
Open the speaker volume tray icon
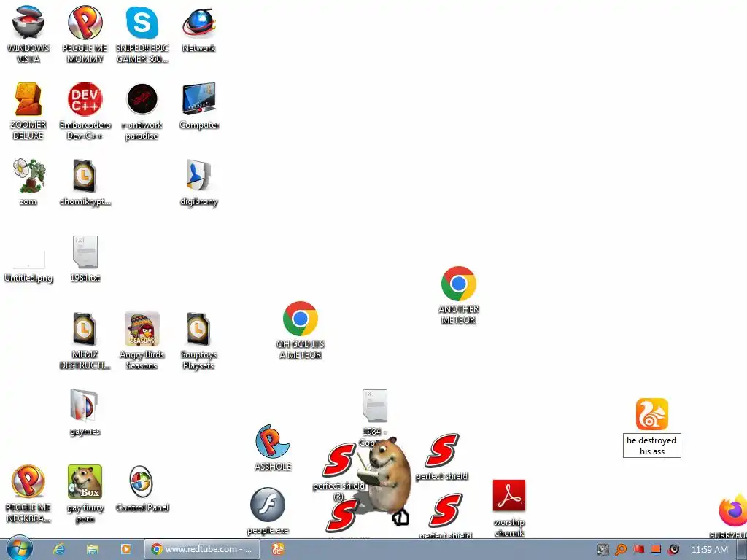(673, 550)
